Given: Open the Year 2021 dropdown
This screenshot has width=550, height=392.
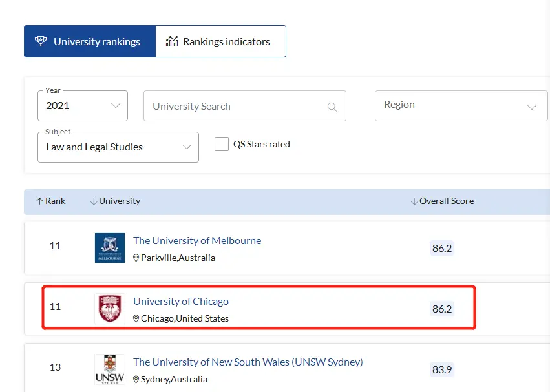Looking at the screenshot, I should pos(83,106).
